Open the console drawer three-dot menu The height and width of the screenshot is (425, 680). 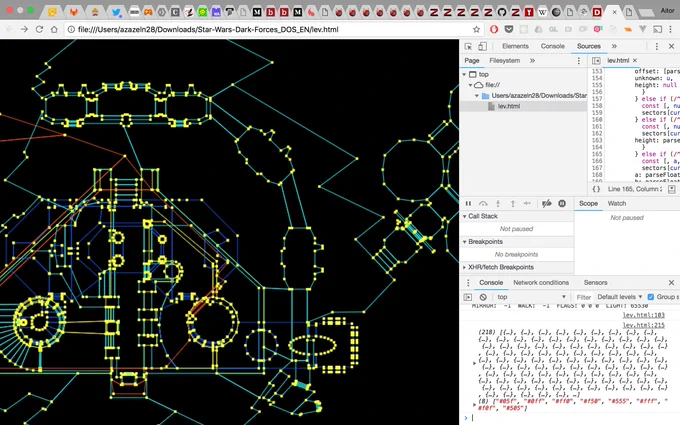[x=468, y=283]
